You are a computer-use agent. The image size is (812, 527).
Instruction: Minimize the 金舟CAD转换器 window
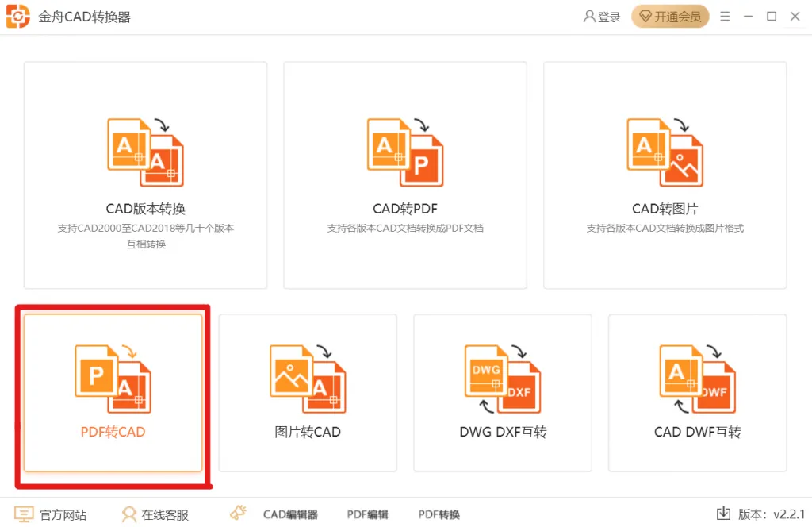(x=749, y=17)
